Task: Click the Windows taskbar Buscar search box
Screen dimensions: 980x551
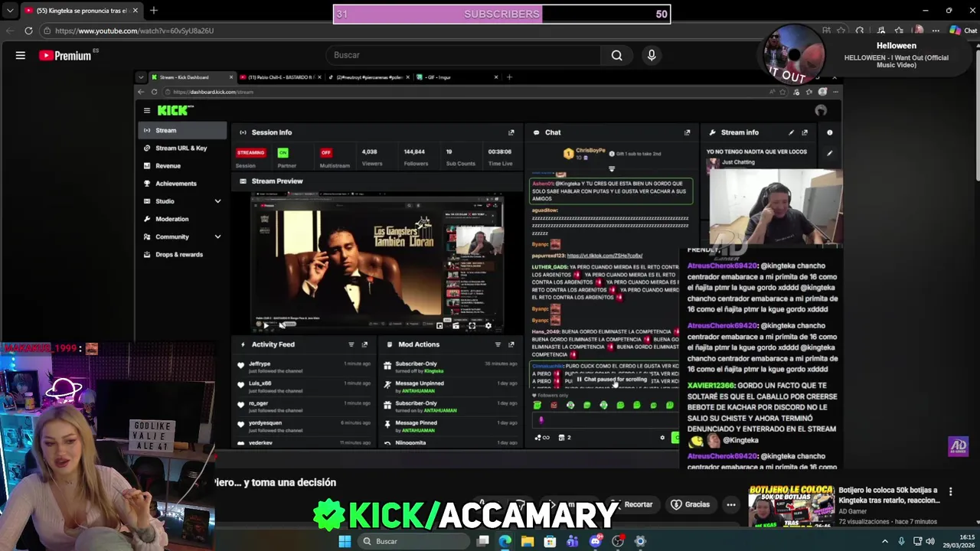Action: [x=414, y=541]
